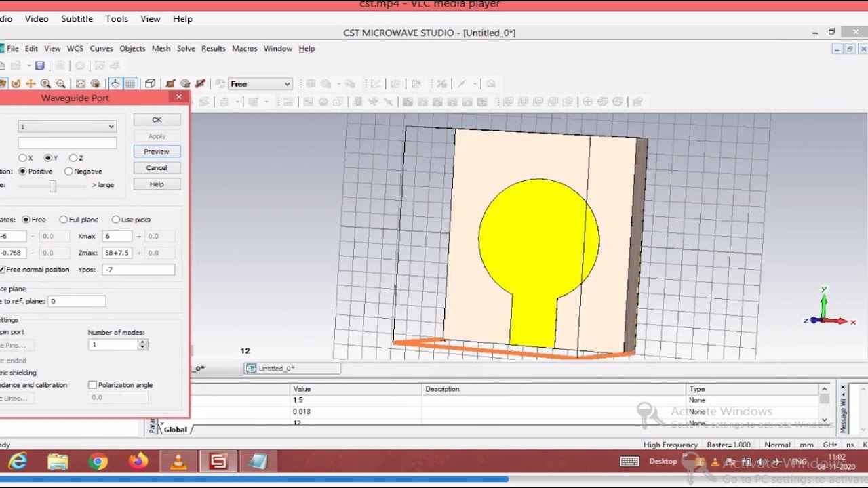Open File Explorer from the taskbar
868x488 pixels.
pos(58,462)
